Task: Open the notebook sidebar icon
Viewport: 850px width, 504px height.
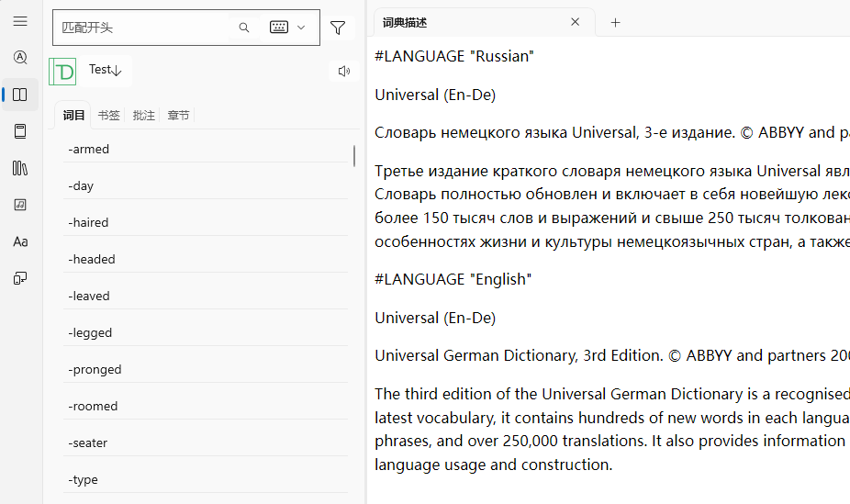Action: click(x=20, y=131)
